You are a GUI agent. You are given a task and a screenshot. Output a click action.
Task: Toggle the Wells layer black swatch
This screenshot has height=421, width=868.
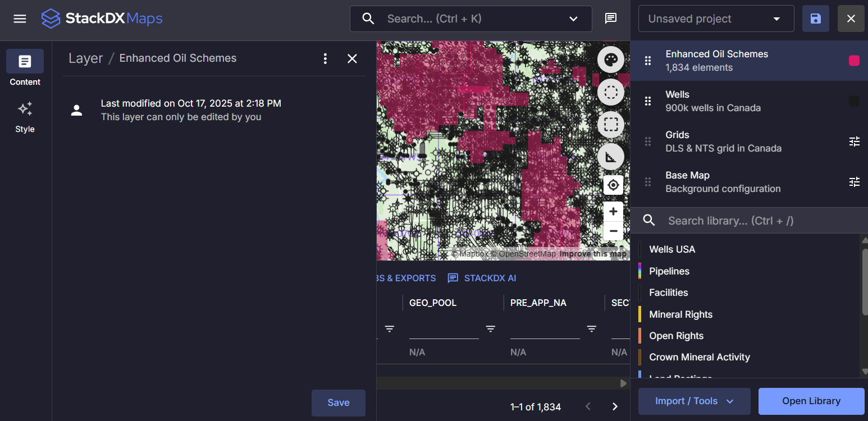[854, 101]
